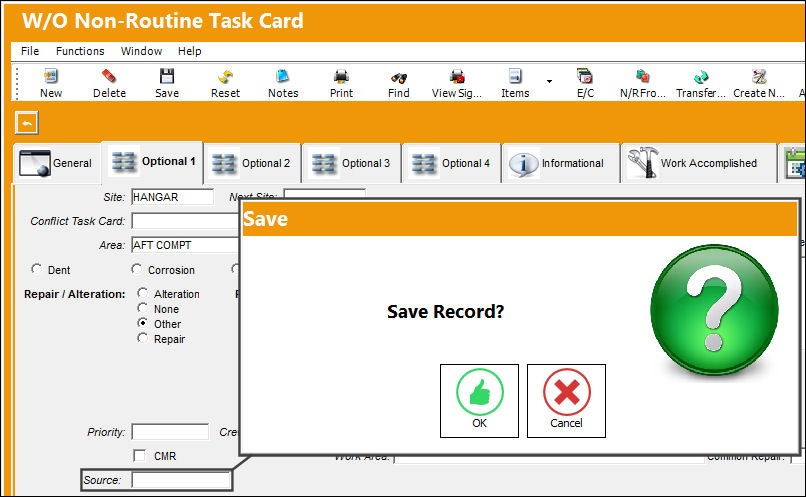Click the back arrow button under the toolbar
Screen dimensions: 806x497
(27, 123)
